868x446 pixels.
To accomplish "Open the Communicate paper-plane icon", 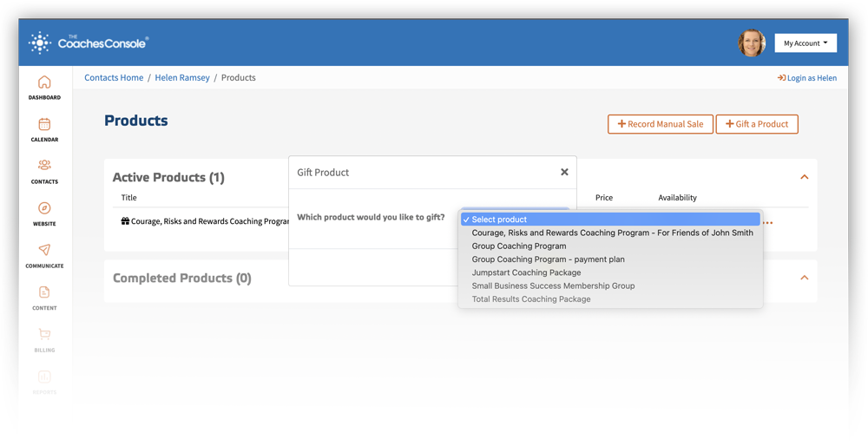I will pyautogui.click(x=44, y=250).
